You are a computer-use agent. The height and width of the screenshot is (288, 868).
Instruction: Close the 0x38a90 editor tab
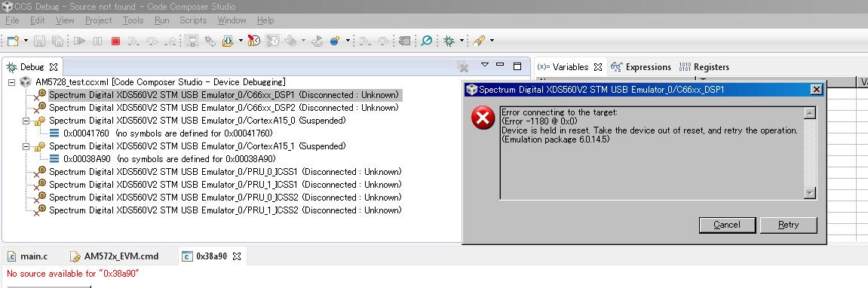[236, 256]
